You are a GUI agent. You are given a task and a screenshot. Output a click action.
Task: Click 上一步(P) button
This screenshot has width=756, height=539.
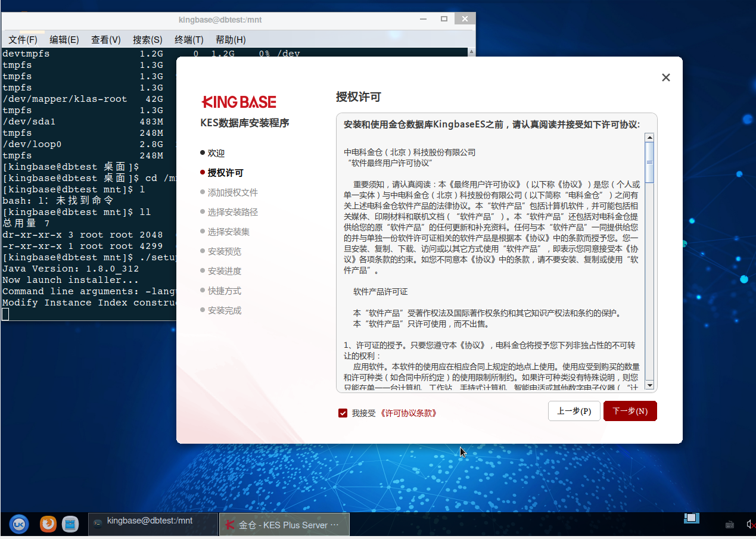point(574,411)
